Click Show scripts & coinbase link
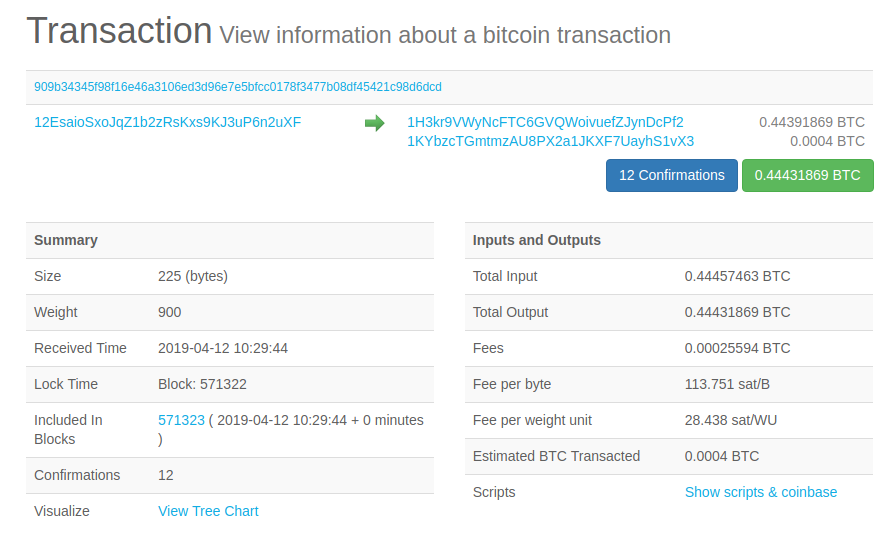Image resolution: width=892 pixels, height=534 pixels. pyautogui.click(x=761, y=492)
